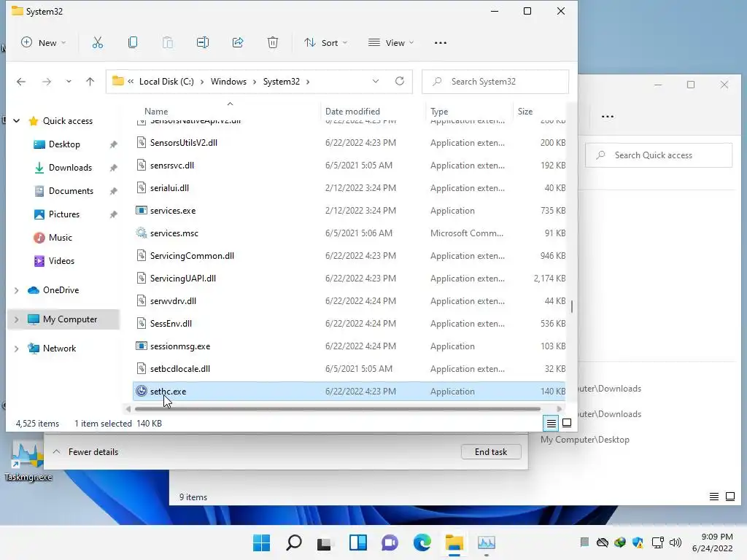Expand address bar history dropdown
The height and width of the screenshot is (560, 747).
(376, 81)
